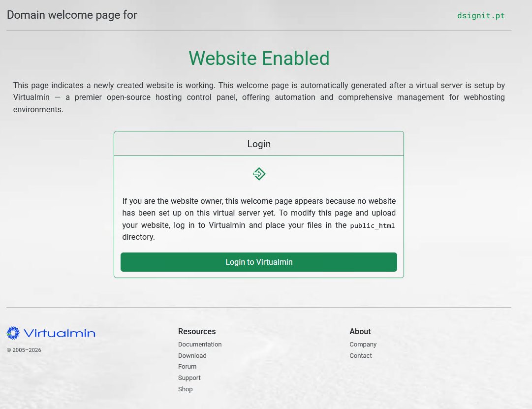This screenshot has width=532, height=409.
Task: Click the Login to Virtualmin button
Action: 258,262
